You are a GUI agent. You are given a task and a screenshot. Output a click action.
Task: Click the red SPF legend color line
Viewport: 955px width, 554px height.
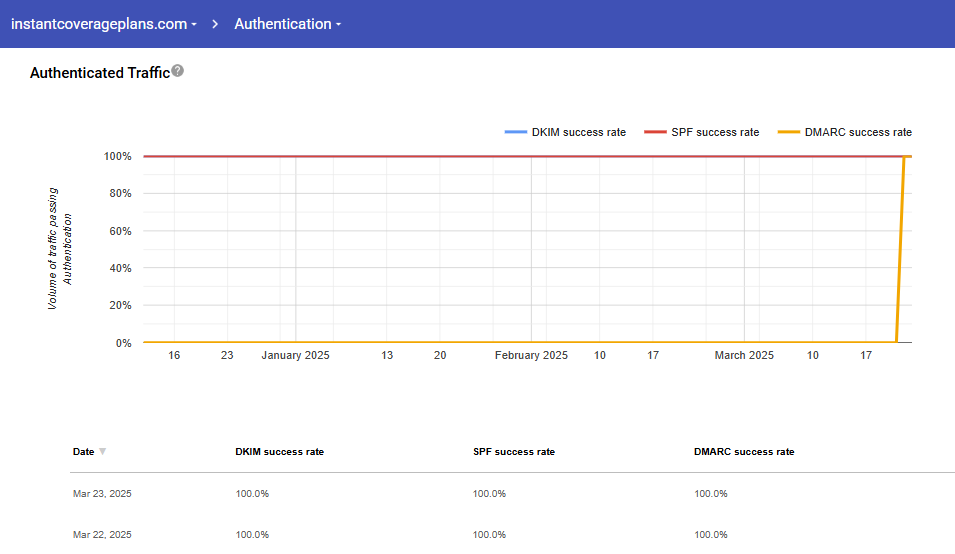pyautogui.click(x=655, y=132)
